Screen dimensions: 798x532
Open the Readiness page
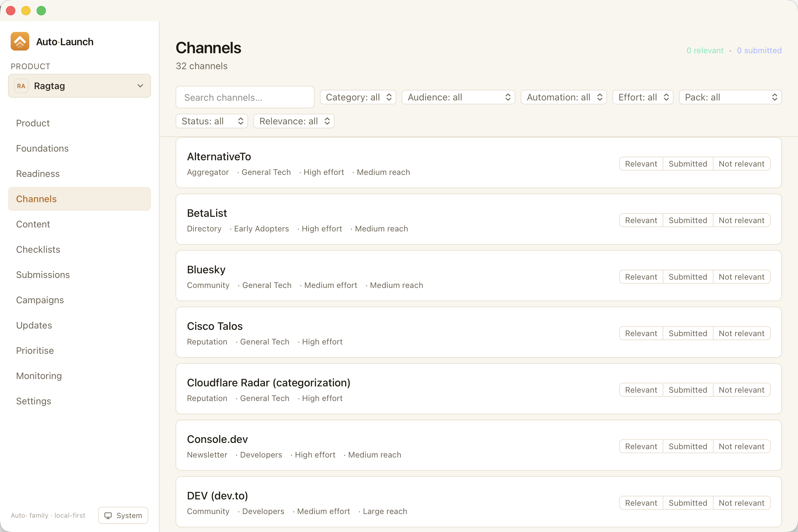click(79, 174)
